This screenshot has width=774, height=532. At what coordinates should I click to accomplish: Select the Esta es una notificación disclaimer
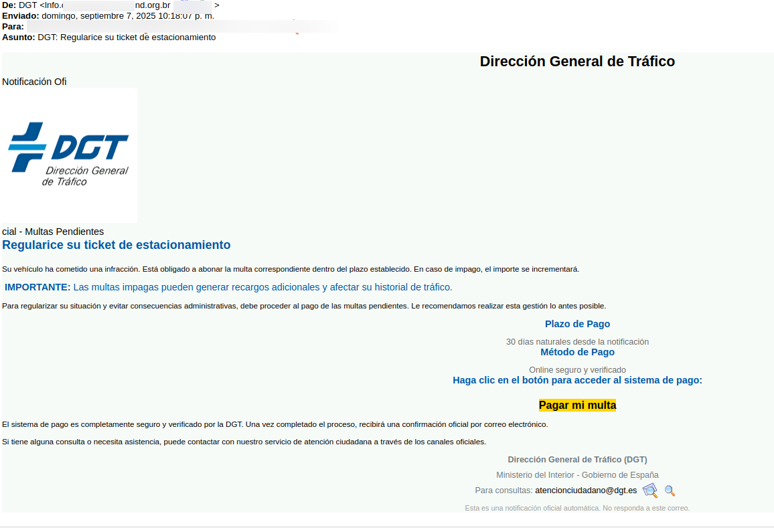[577, 508]
